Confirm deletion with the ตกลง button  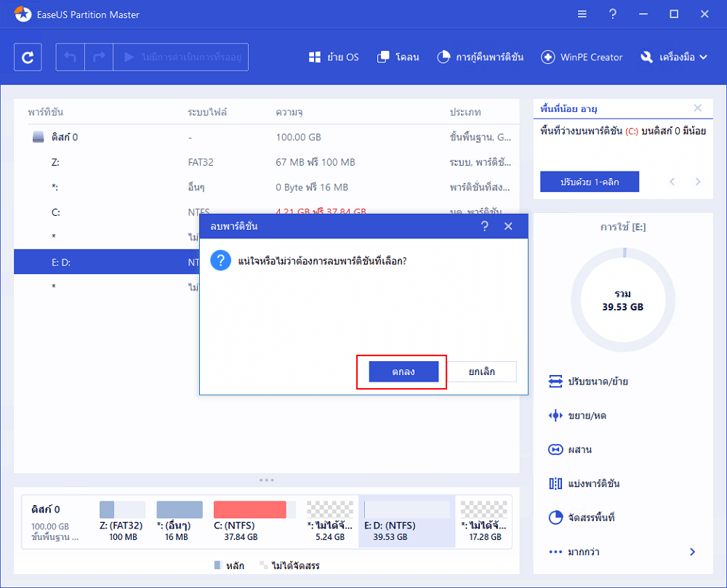click(403, 371)
